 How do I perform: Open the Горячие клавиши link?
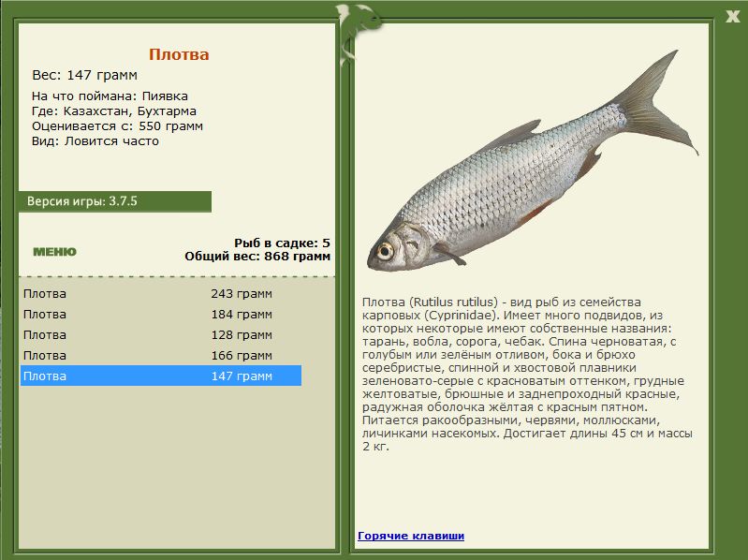click(410, 536)
